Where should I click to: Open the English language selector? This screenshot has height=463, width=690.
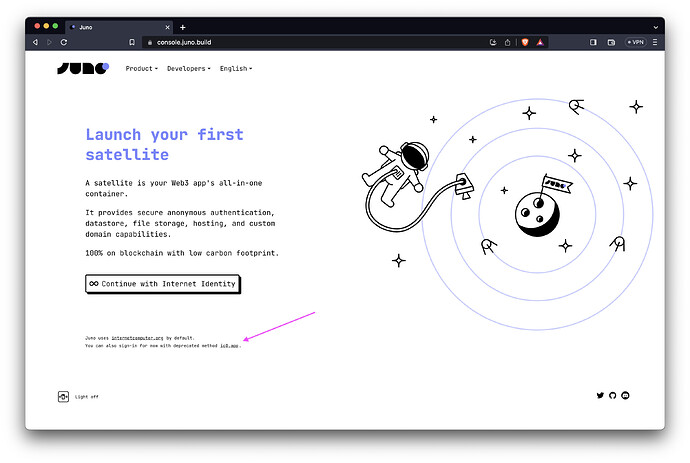pos(236,69)
